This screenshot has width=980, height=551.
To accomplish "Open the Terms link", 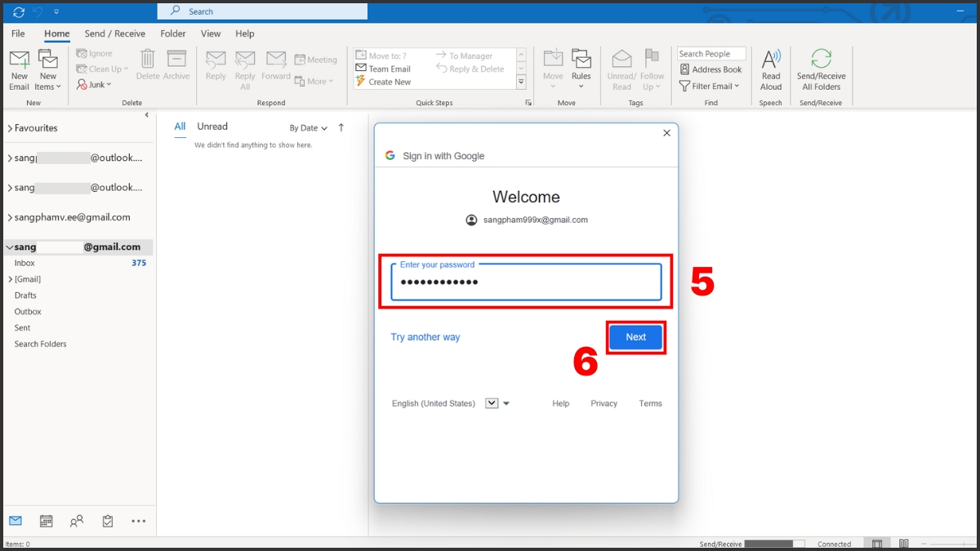I will (651, 403).
